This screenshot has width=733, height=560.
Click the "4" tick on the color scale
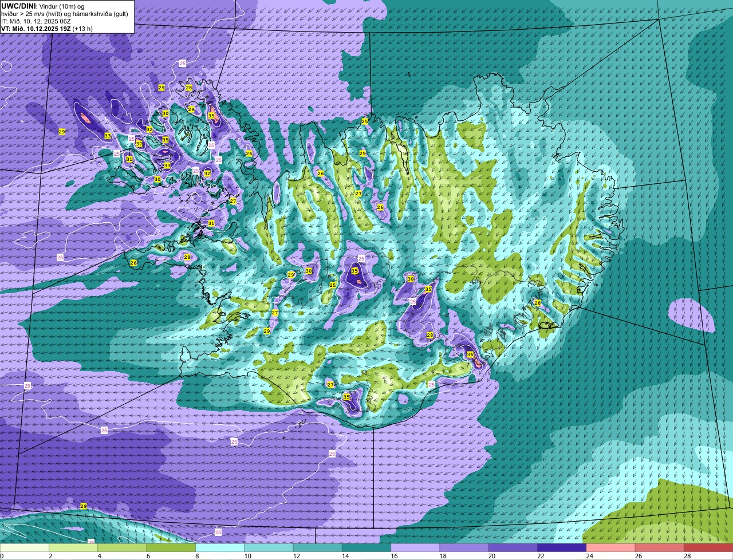(x=99, y=556)
